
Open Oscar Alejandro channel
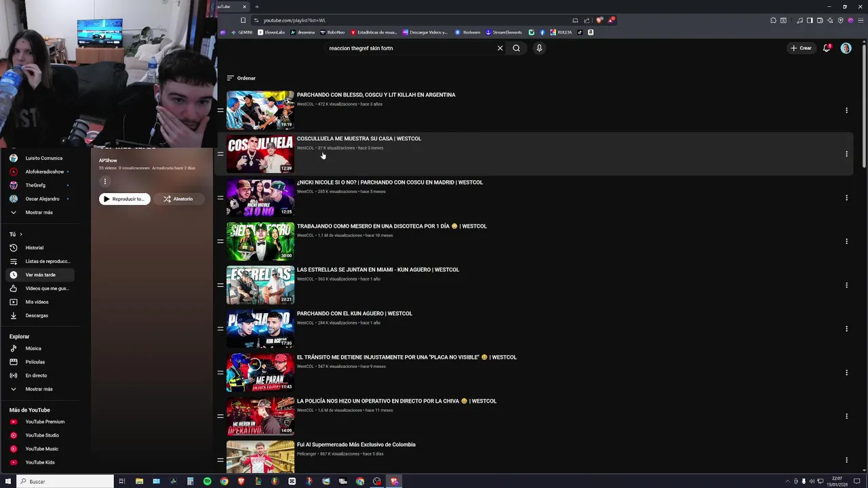[x=40, y=199]
